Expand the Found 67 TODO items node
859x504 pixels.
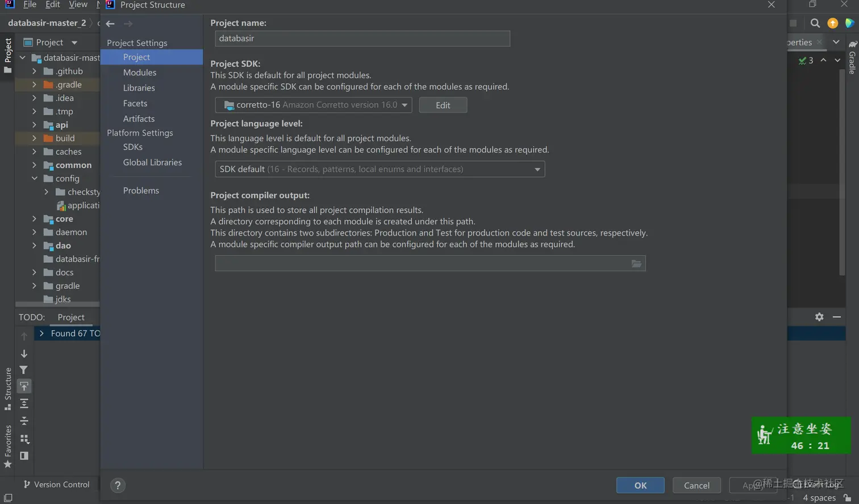coord(41,334)
